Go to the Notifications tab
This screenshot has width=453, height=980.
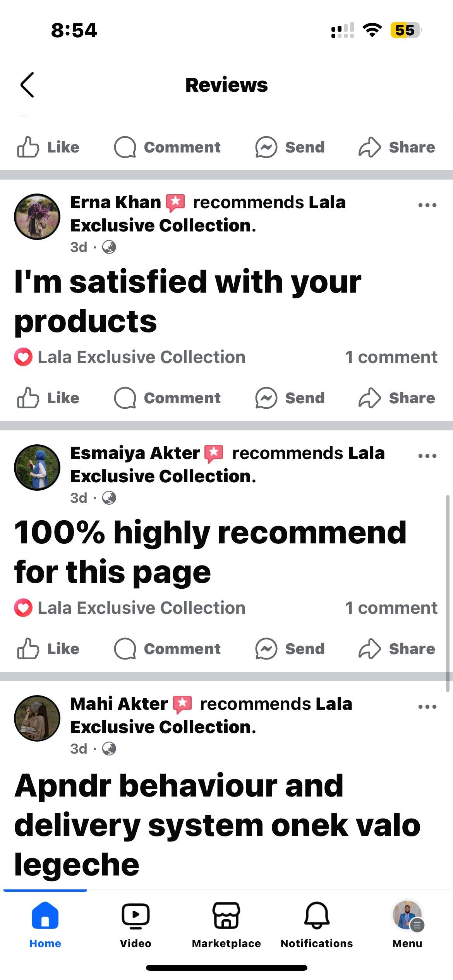(317, 925)
